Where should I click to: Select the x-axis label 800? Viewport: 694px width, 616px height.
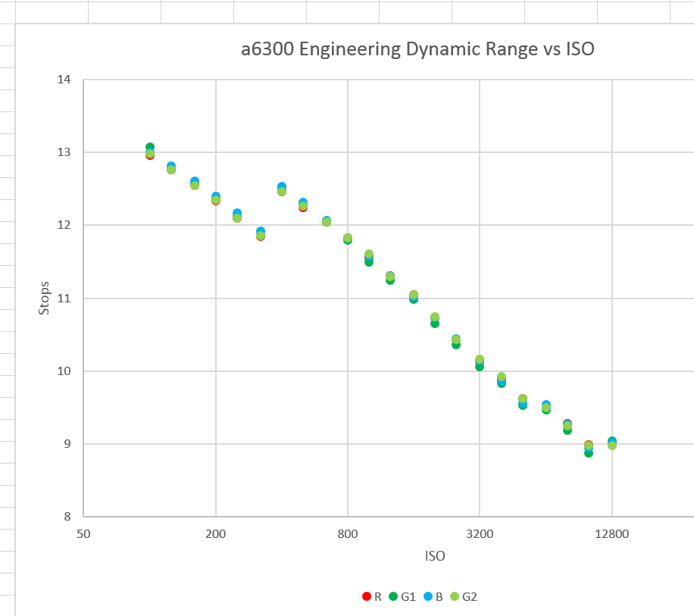coord(348,533)
